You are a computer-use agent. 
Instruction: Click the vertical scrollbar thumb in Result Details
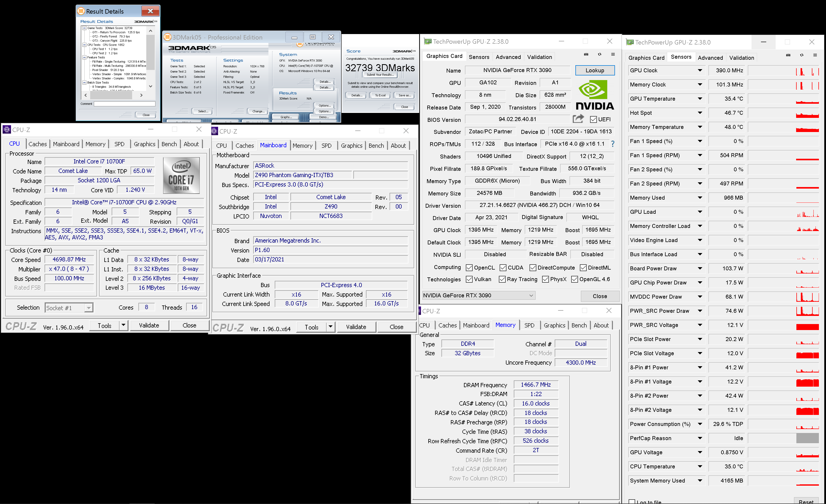[x=150, y=52]
